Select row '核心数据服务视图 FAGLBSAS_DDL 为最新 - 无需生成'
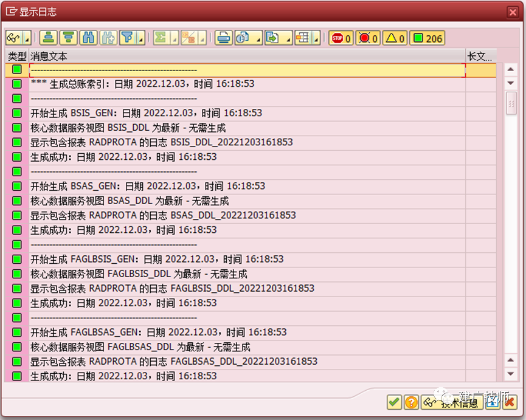The width and height of the screenshot is (526, 420). [x=251, y=347]
